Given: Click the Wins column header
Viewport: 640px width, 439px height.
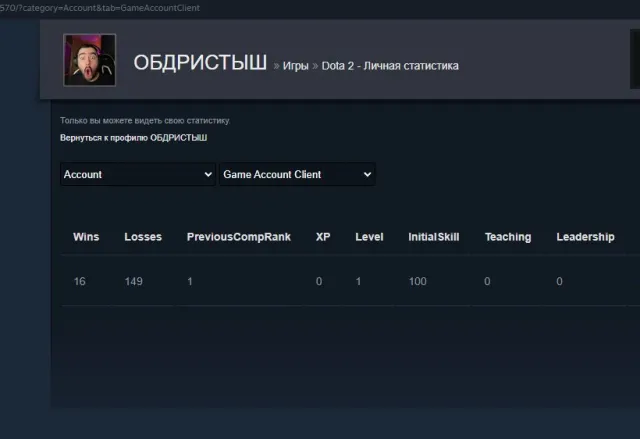Looking at the screenshot, I should (86, 237).
